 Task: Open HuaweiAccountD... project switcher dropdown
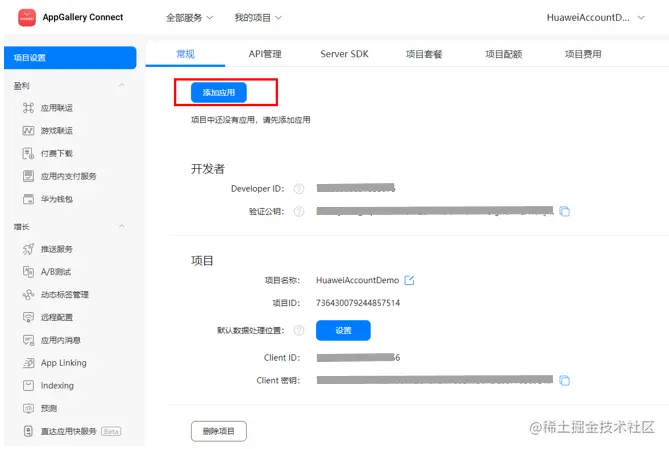[596, 18]
